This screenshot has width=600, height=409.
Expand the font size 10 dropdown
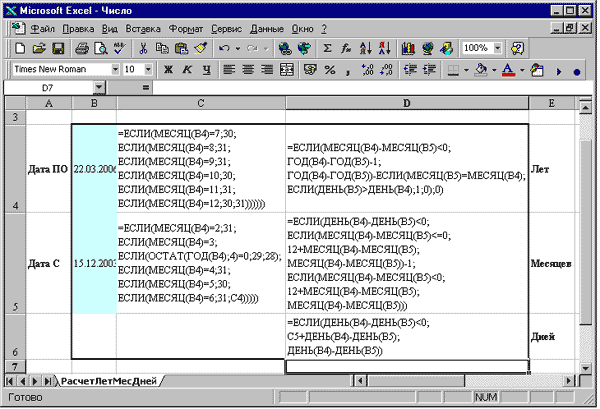(x=148, y=70)
